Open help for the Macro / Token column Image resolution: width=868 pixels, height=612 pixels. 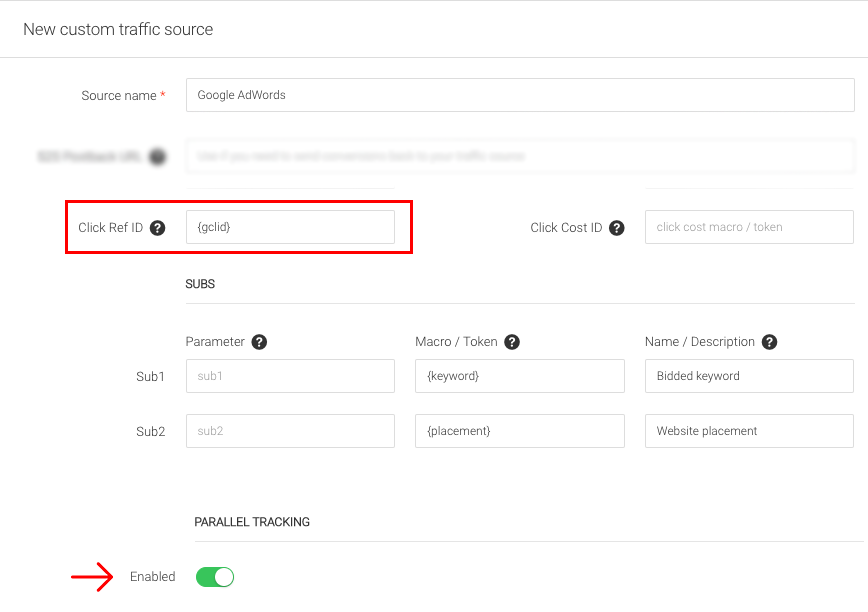(x=512, y=342)
